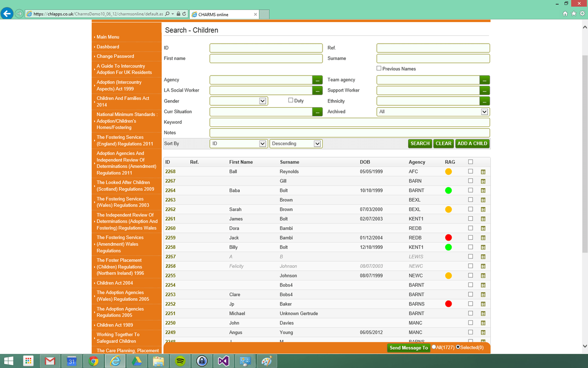Open browser Favorites star icon

pos(574,14)
